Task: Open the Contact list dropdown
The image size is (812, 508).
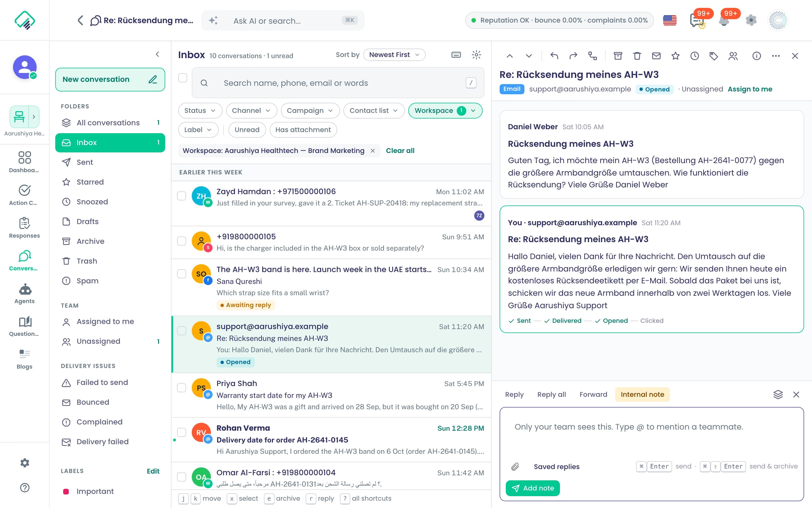Action: [x=374, y=111]
